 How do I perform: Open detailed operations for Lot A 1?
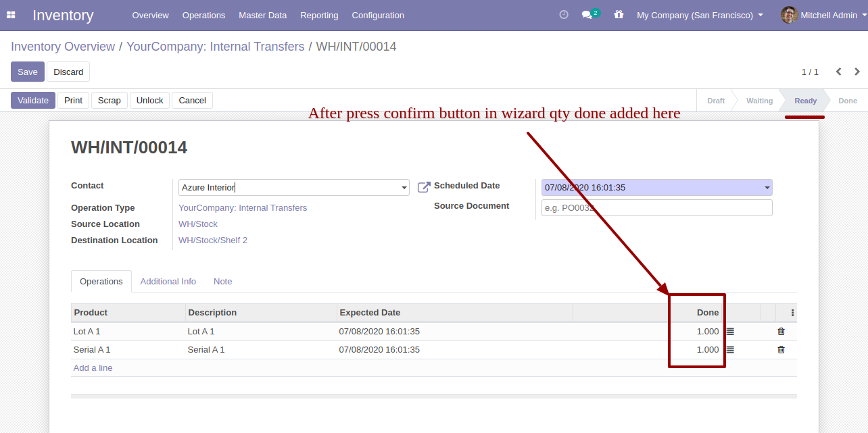pyautogui.click(x=730, y=332)
